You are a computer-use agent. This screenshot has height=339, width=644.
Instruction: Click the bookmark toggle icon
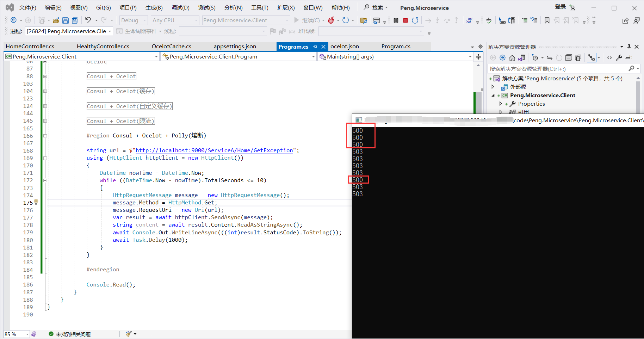[547, 20]
